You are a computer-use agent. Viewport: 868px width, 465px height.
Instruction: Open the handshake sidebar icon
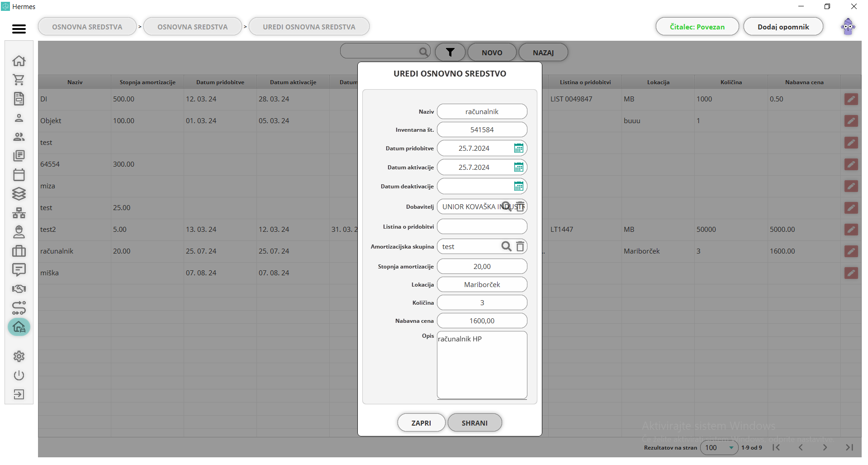click(x=19, y=289)
